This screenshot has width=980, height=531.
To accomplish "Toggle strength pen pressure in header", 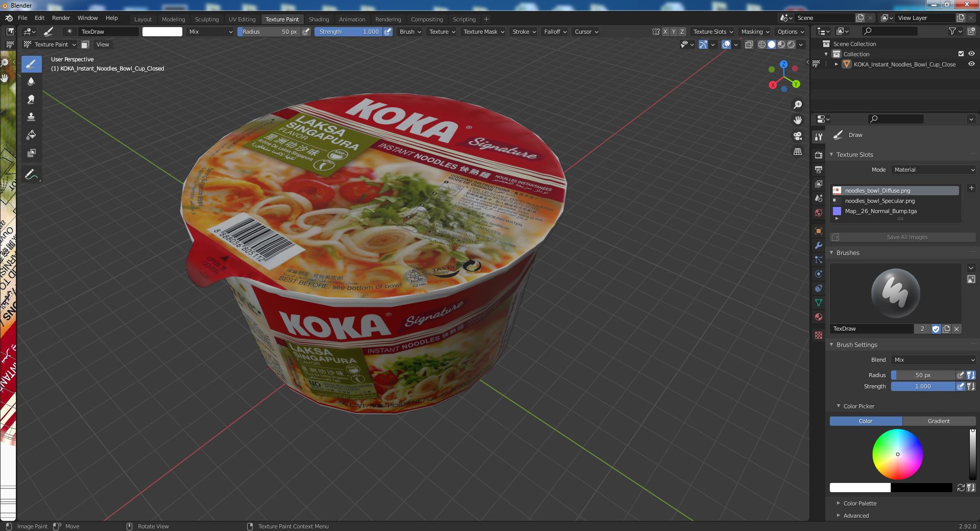I will coord(388,32).
